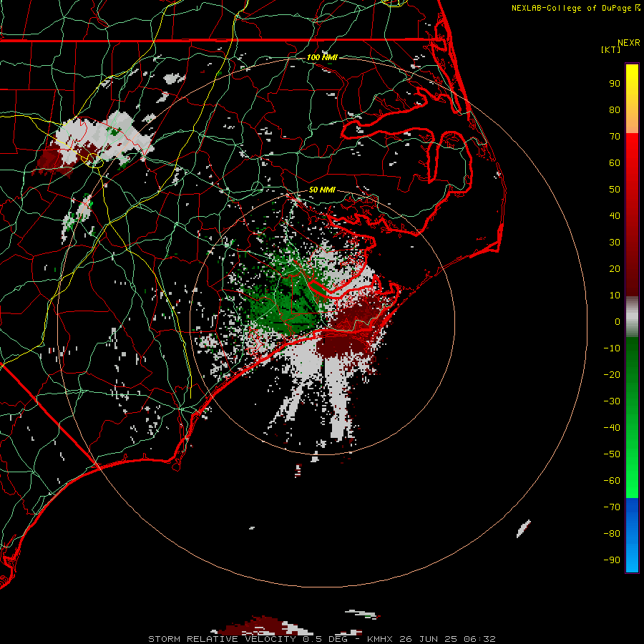Image resolution: width=644 pixels, height=644 pixels.
Task: Click the 80 value on the velocity scale
Action: coord(615,109)
